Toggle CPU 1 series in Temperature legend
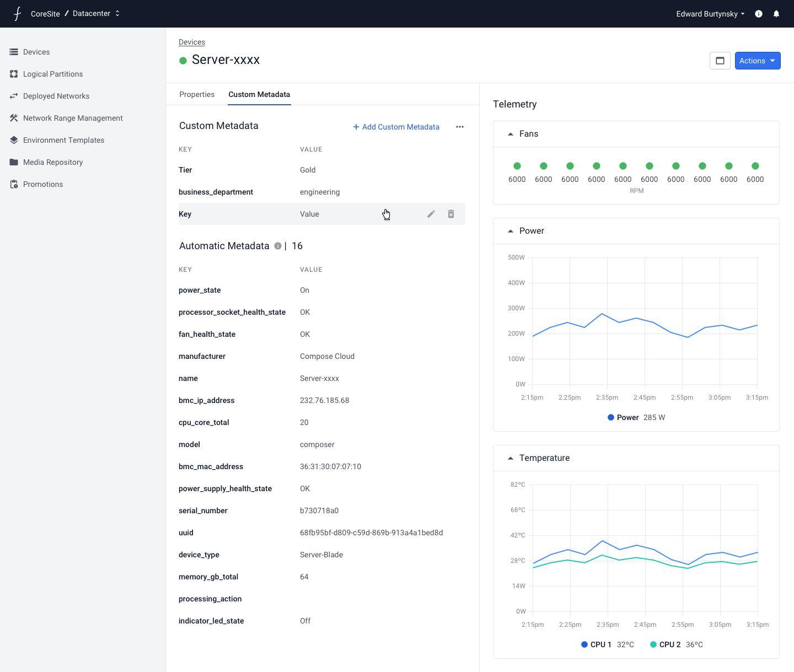Viewport: 794px width, 672px height. point(585,644)
